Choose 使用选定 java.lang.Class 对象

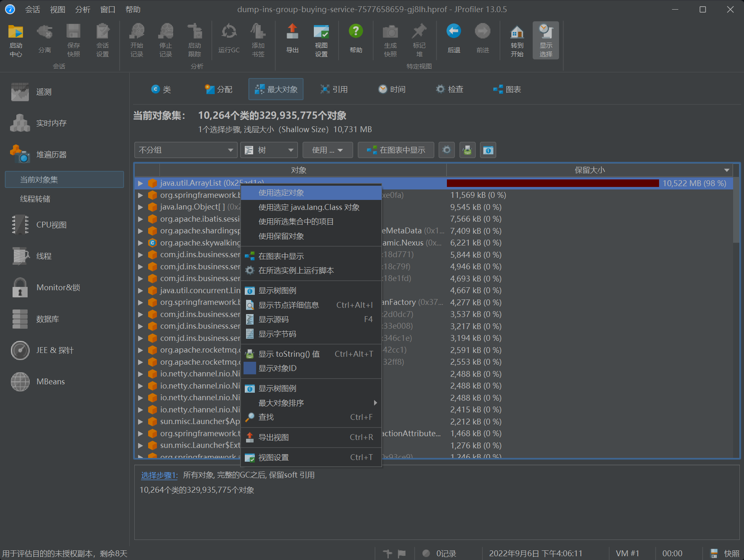point(311,207)
